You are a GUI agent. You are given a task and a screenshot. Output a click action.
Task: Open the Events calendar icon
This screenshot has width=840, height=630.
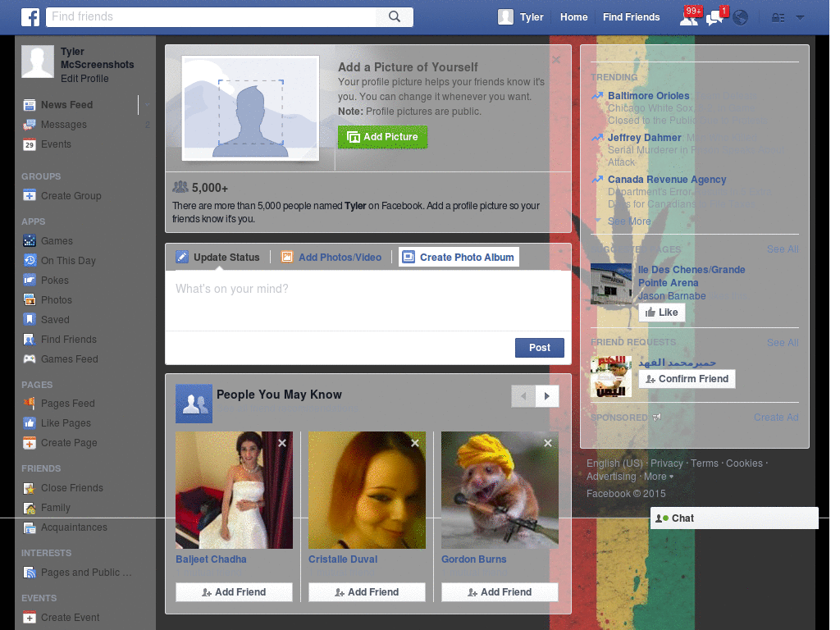click(x=29, y=144)
